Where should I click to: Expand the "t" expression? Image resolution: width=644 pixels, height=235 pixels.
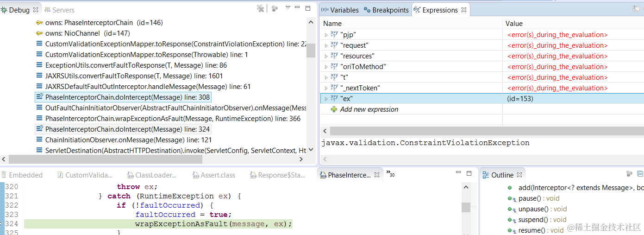(326, 77)
